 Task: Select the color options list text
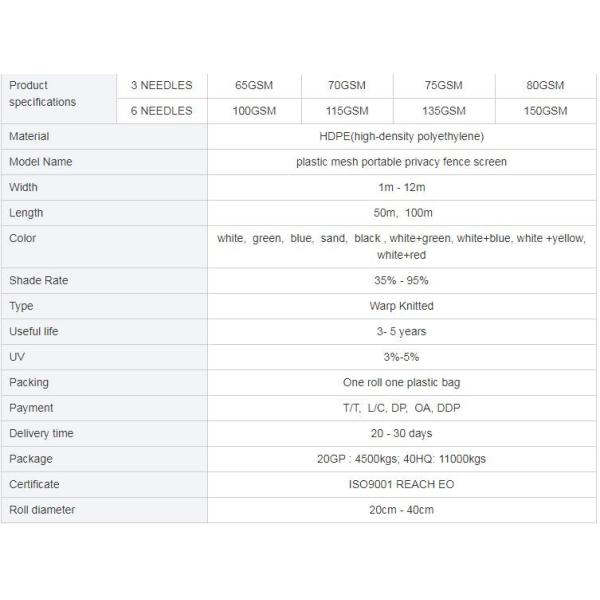pyautogui.click(x=401, y=247)
